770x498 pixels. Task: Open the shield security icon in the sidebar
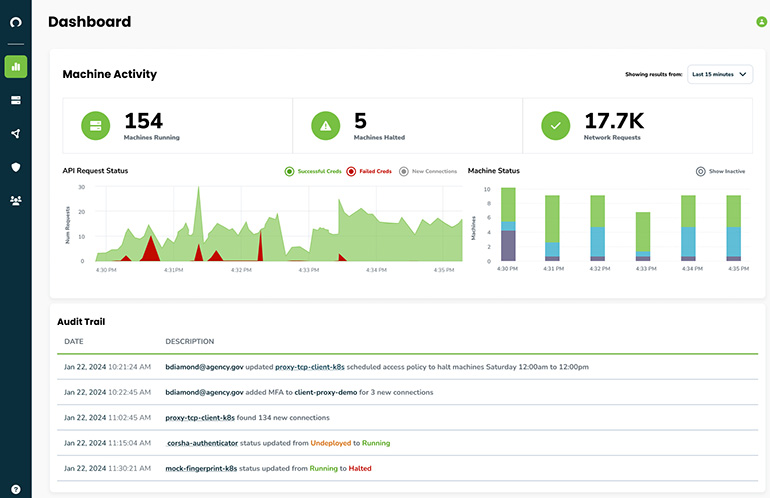[16, 167]
